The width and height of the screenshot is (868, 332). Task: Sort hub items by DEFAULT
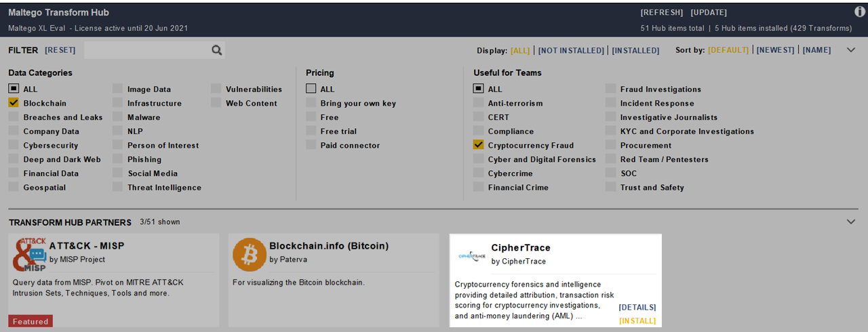point(728,50)
